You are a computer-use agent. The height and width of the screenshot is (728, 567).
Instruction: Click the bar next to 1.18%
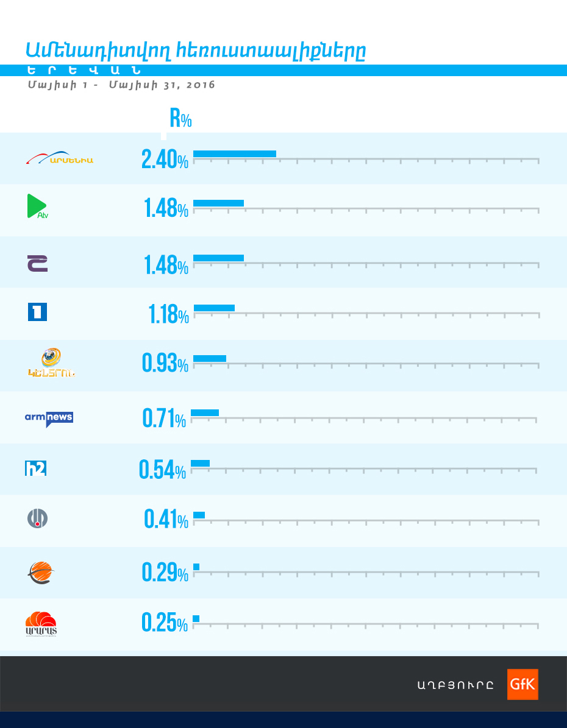(214, 308)
